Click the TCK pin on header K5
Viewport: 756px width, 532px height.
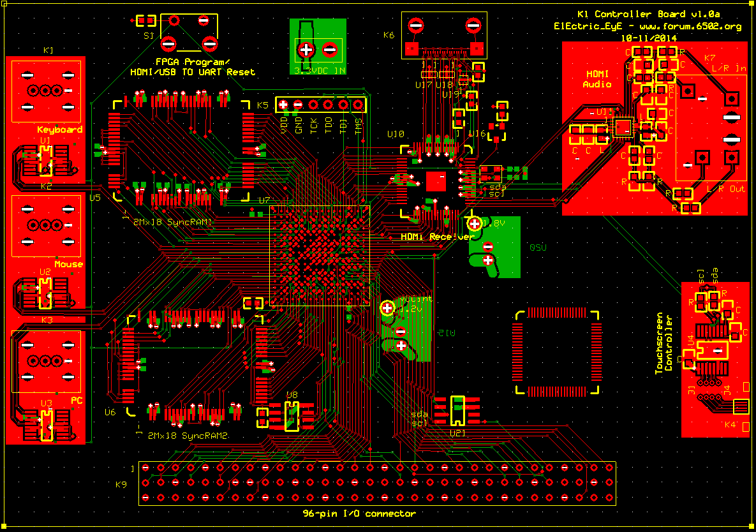coord(313,105)
